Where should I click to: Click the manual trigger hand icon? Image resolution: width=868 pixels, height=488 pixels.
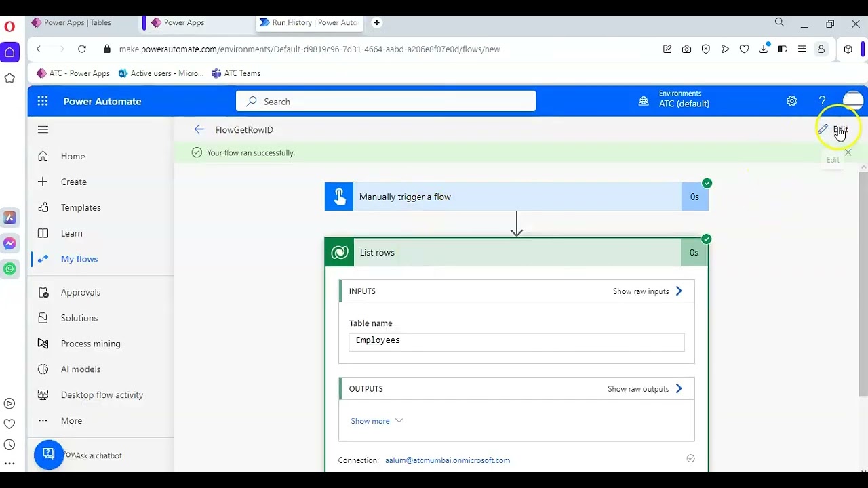tap(339, 197)
